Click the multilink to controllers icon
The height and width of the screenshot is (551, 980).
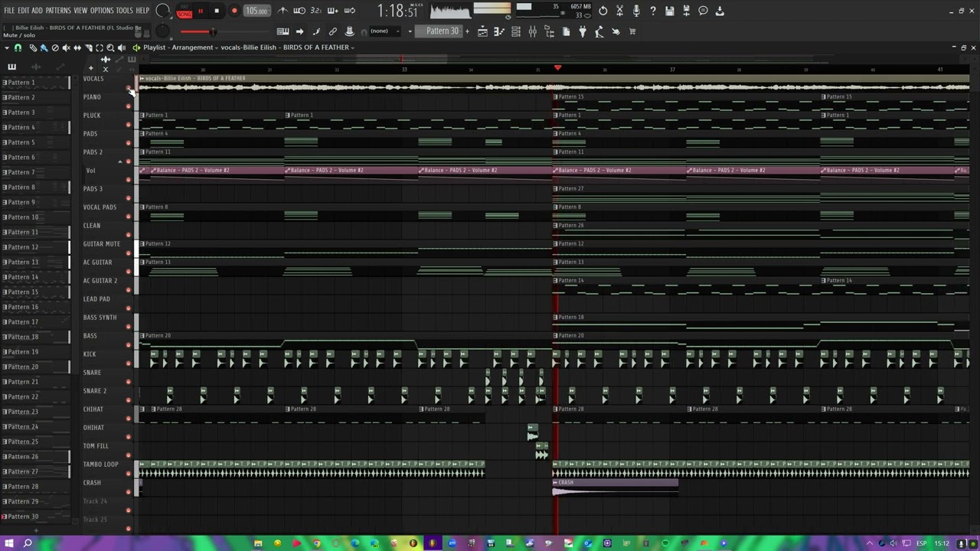point(350,31)
